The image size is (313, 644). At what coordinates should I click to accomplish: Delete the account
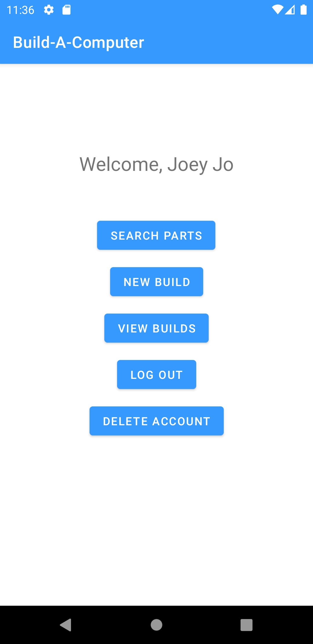pos(156,421)
